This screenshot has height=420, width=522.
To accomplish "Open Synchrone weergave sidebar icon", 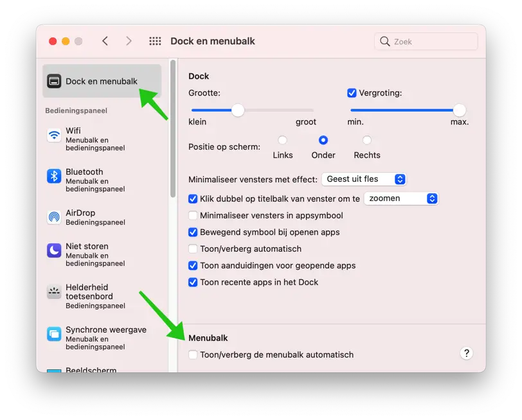I will (x=54, y=334).
